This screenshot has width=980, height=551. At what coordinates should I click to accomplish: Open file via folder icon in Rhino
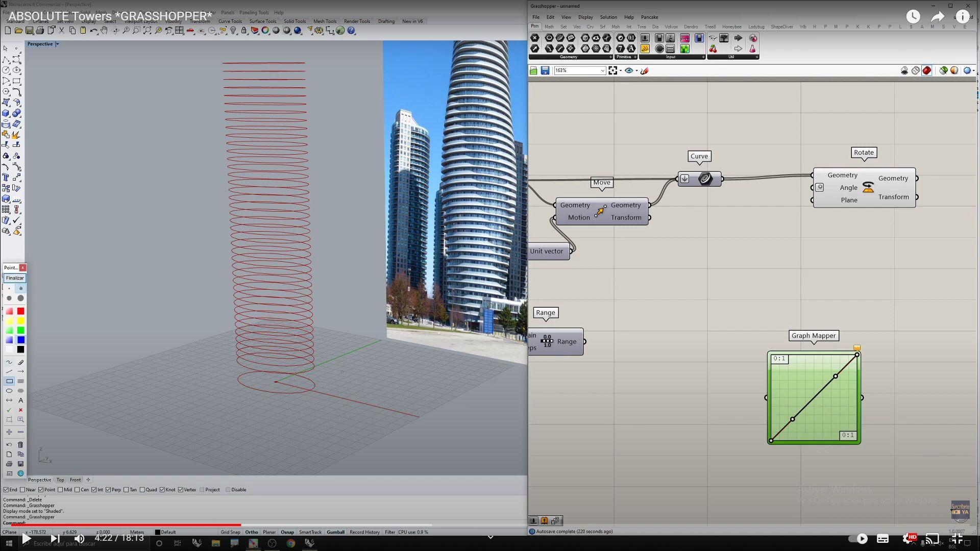coord(18,31)
